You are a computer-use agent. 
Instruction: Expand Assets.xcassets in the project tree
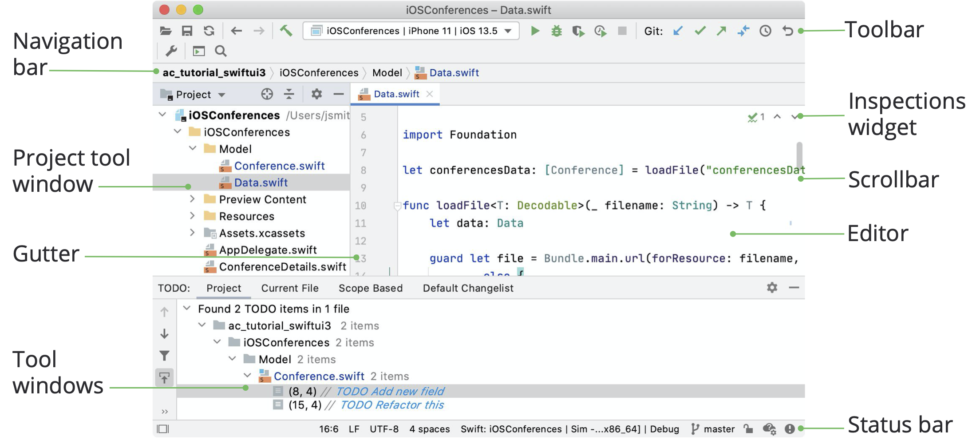[192, 233]
